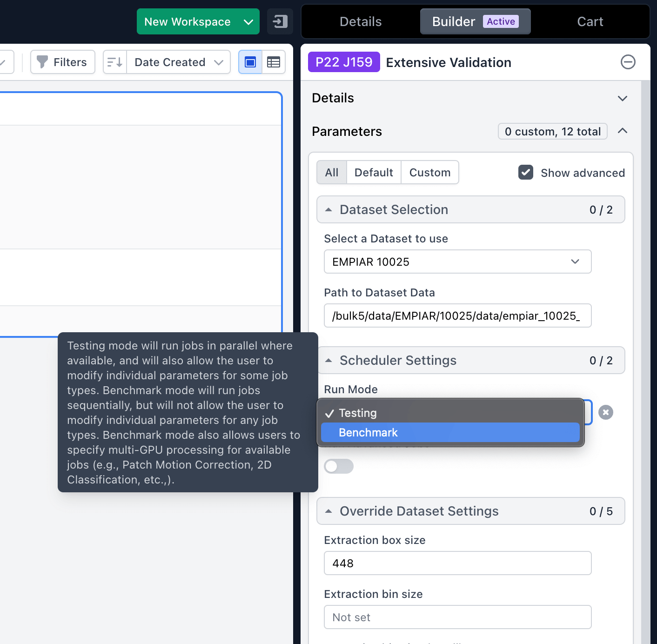The width and height of the screenshot is (657, 644).
Task: Select the card view icon
Action: (250, 62)
